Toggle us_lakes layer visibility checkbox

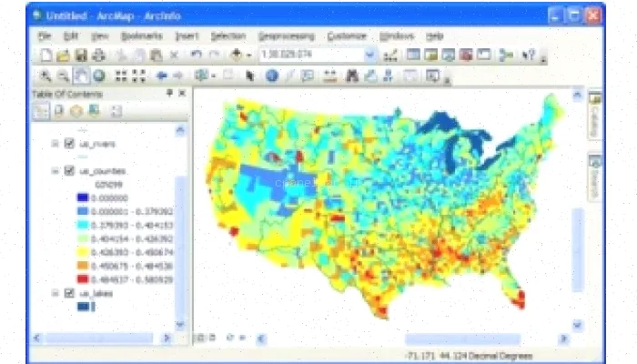click(x=69, y=293)
